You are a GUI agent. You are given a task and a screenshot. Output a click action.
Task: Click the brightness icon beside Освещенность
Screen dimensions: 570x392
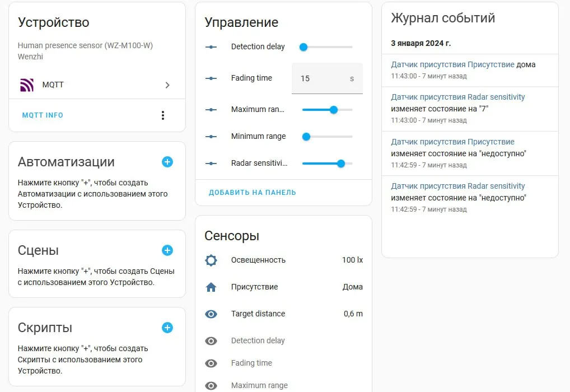(x=211, y=260)
